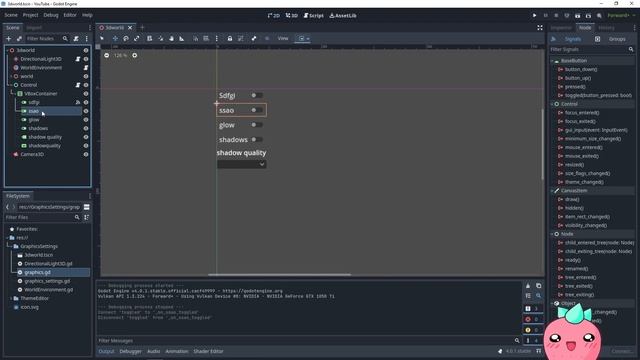Add a new node with plus icon
Viewport: 640px width, 360px height.
click(x=9, y=38)
